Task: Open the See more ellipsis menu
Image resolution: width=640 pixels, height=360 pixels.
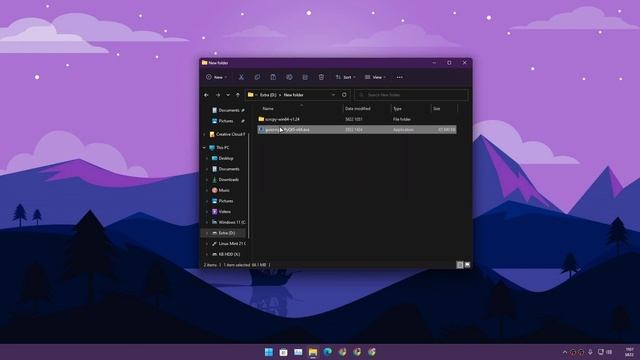Action: [x=399, y=77]
